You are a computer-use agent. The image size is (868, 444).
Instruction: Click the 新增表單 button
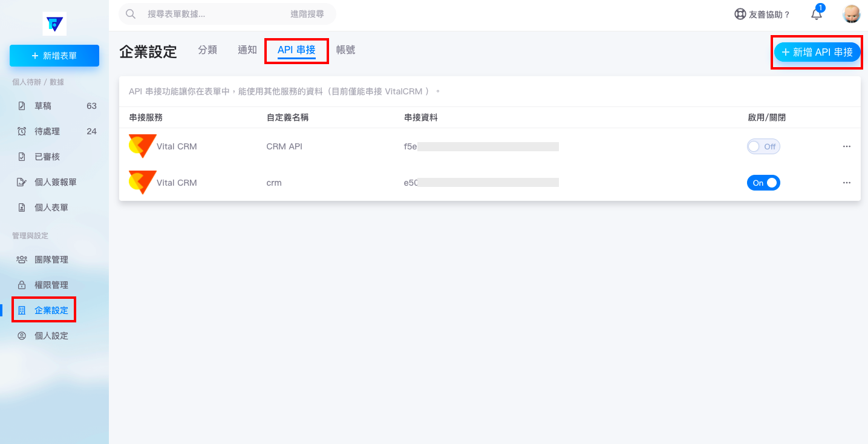[x=54, y=56]
